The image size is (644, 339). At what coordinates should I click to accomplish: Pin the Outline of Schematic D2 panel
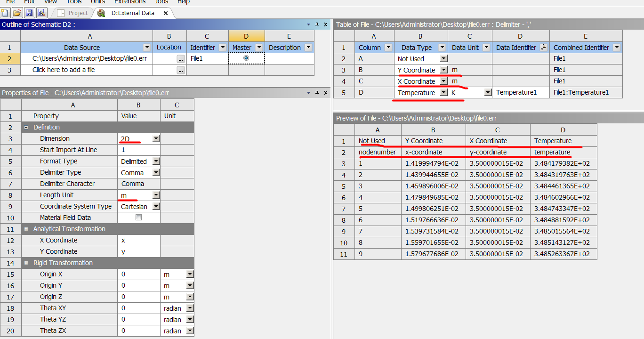317,24
